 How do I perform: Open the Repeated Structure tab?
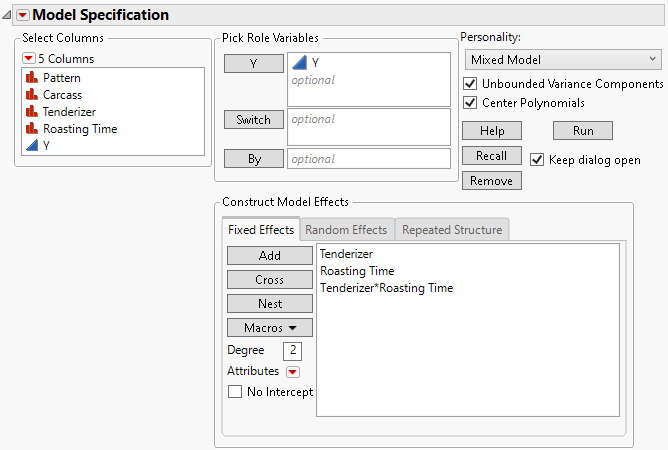(x=452, y=230)
